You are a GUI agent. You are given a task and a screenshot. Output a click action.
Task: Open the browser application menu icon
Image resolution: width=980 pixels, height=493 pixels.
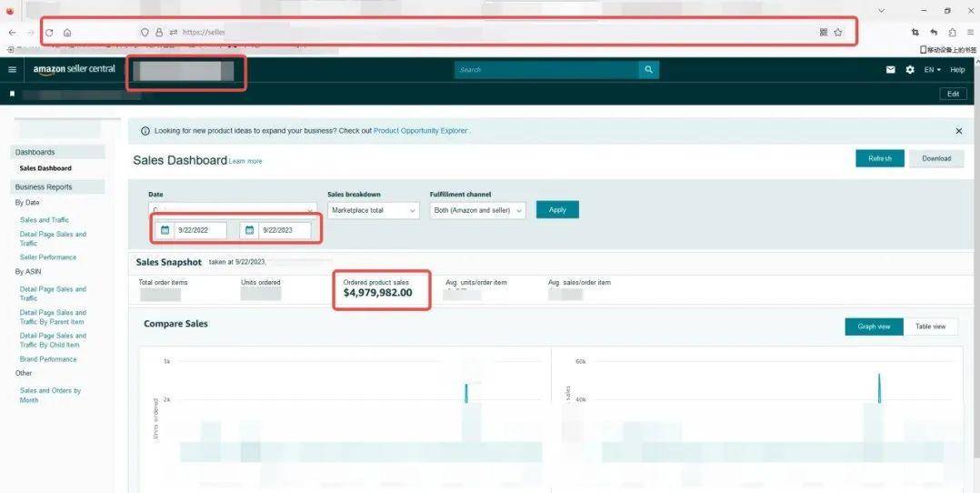coord(970,33)
